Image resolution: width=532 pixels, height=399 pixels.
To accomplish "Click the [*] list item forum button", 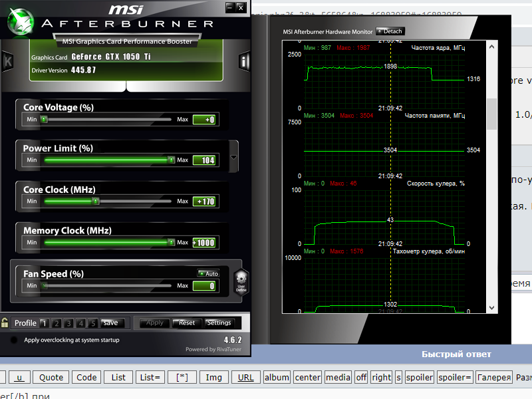I will [x=182, y=377].
